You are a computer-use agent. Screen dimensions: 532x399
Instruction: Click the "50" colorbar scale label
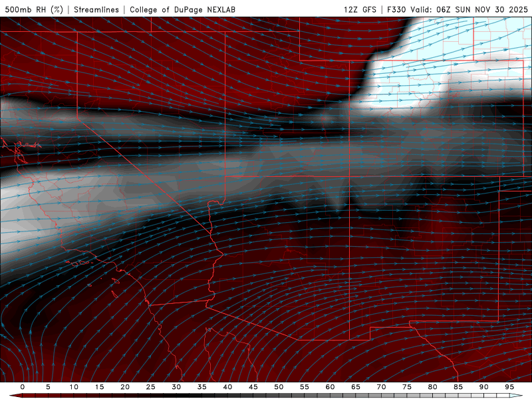(x=279, y=387)
